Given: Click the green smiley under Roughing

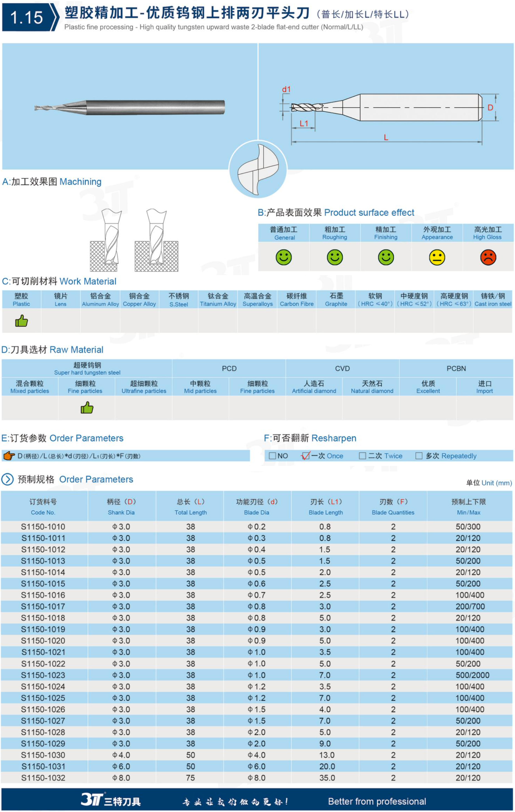Looking at the screenshot, I should point(335,257).
